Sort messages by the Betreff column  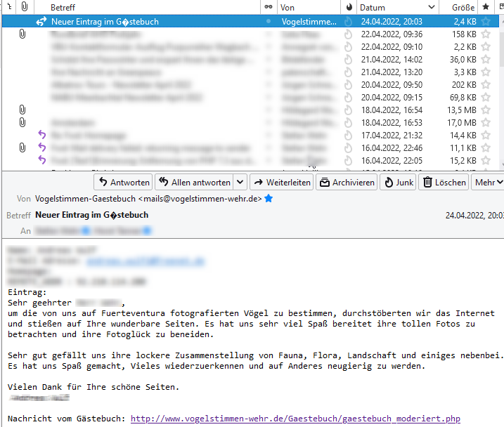63,7
